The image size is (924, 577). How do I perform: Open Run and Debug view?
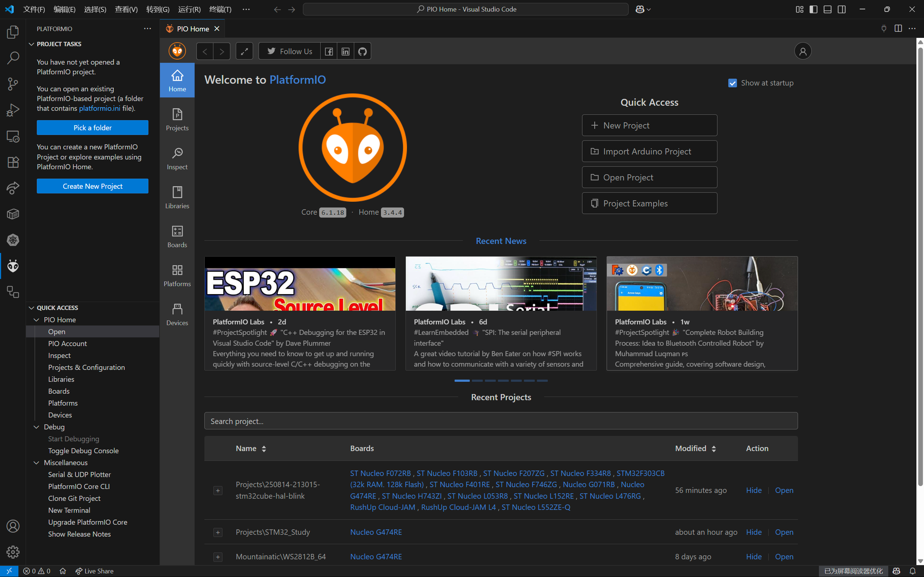click(13, 110)
